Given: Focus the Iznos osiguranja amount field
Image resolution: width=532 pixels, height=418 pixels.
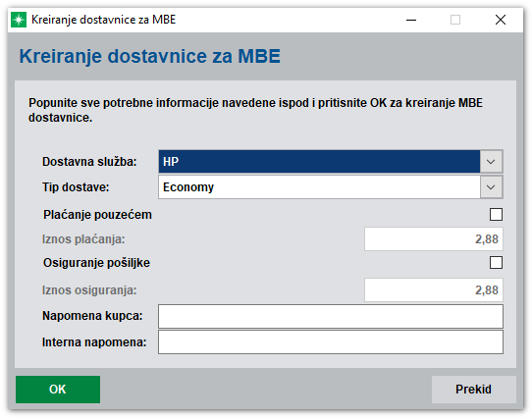Looking at the screenshot, I should coord(434,290).
